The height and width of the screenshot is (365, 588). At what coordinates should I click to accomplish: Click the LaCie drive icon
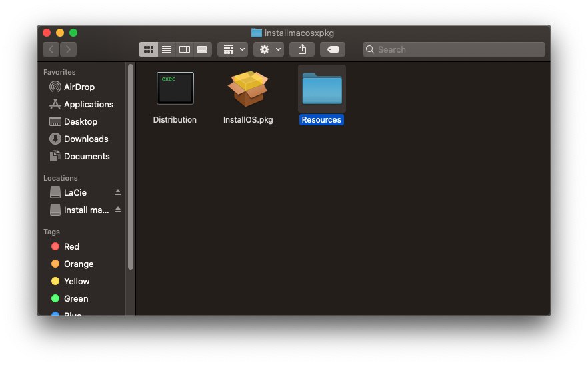click(x=55, y=192)
